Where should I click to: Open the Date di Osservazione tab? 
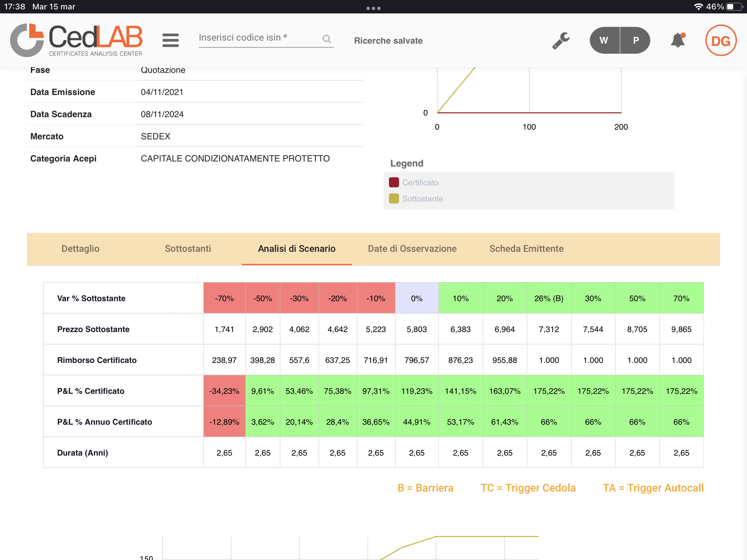[x=412, y=249]
